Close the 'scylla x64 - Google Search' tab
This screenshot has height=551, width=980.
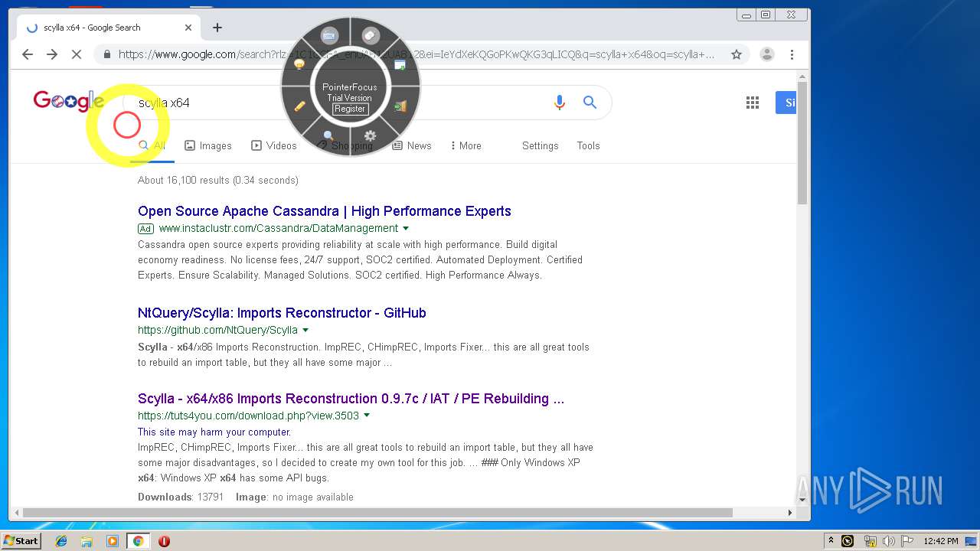pyautogui.click(x=188, y=28)
